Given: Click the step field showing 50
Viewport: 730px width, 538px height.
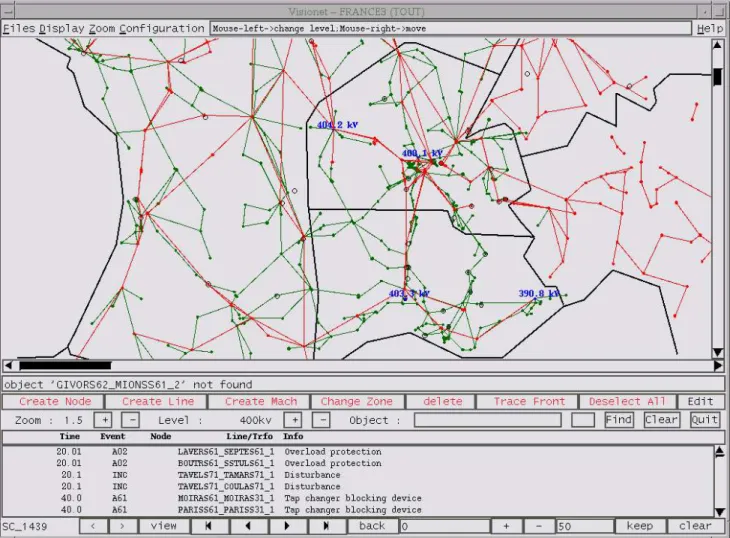Looking at the screenshot, I should [x=585, y=526].
